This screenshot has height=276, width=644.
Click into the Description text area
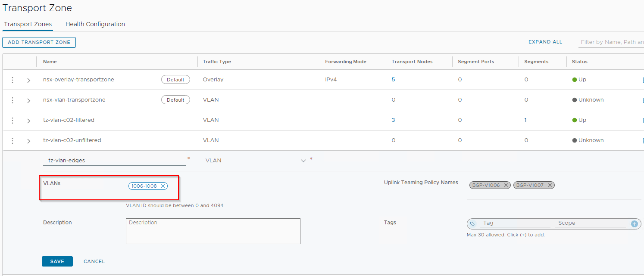pos(213,231)
